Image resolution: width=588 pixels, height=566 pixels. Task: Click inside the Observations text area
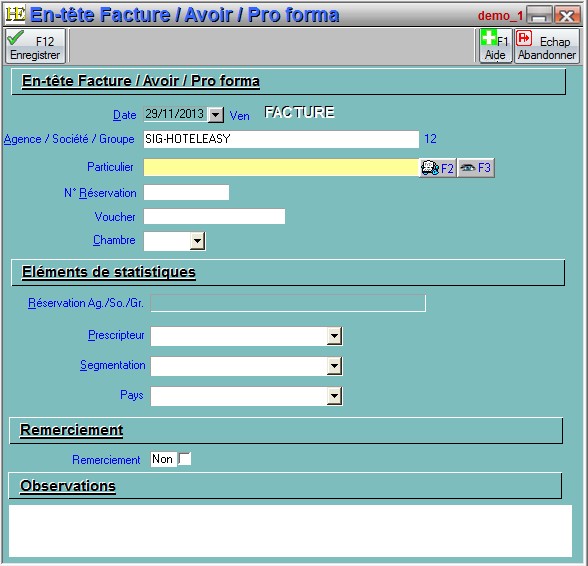(x=290, y=531)
